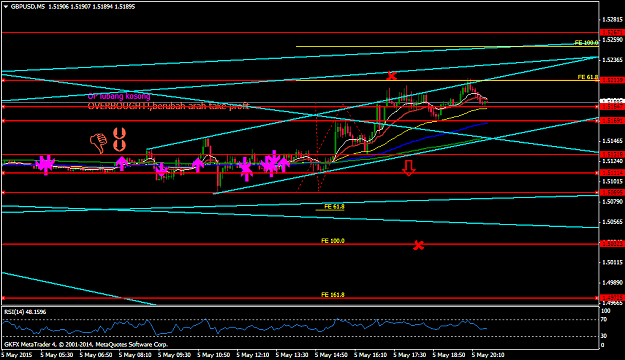This screenshot has height=360, width=625.
Task: Select the orange double down-arrow symbol
Action: pyautogui.click(x=119, y=140)
